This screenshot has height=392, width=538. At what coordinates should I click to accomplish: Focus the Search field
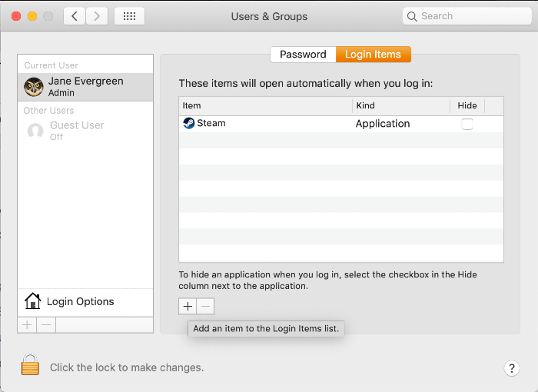click(467, 16)
